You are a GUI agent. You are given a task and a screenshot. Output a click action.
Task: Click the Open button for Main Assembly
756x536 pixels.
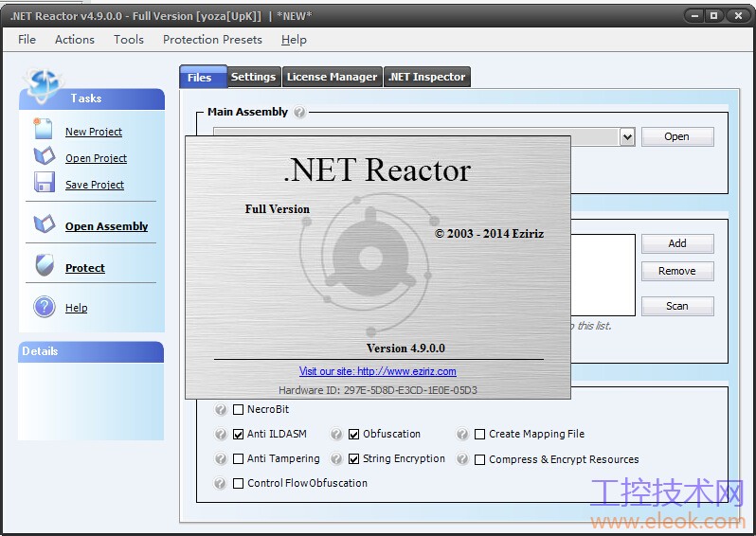point(677,137)
